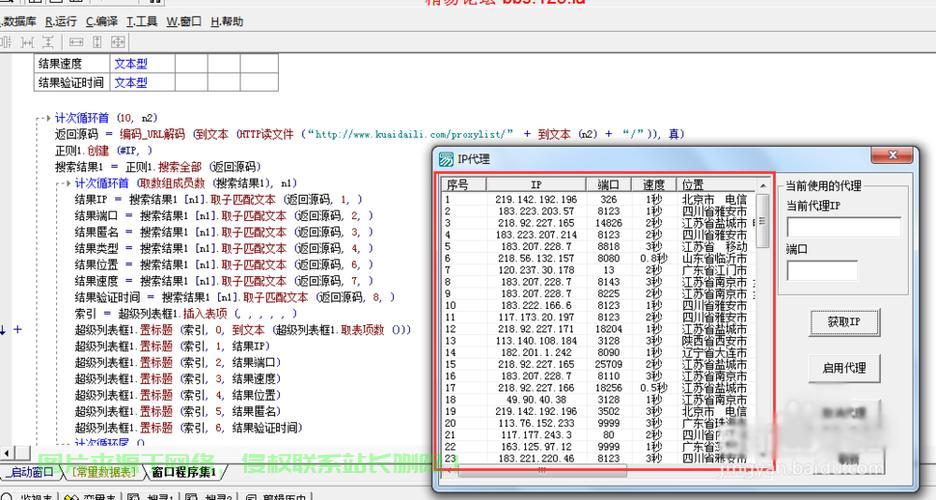
Task: Click the 结果IP assignment code line
Action: (218, 199)
